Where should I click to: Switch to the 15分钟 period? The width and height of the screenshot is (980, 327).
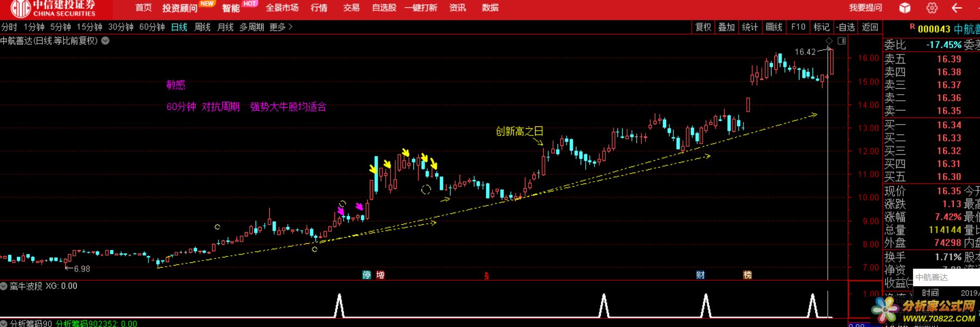[x=89, y=27]
